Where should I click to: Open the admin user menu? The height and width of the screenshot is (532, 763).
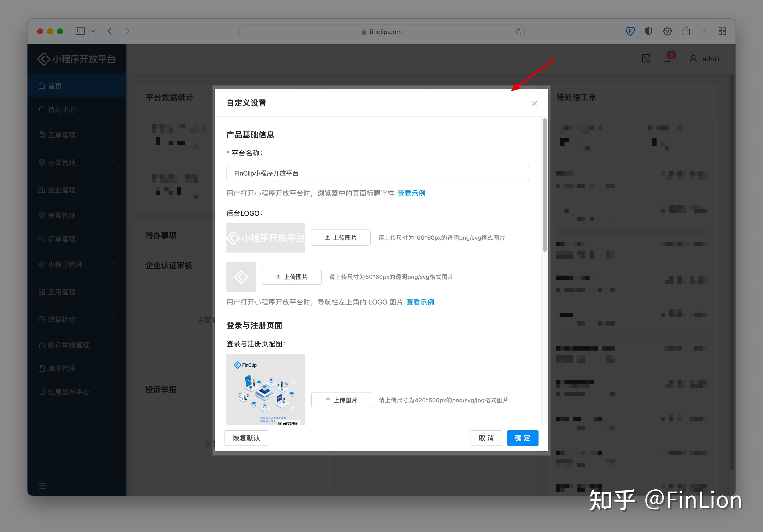[x=706, y=59]
